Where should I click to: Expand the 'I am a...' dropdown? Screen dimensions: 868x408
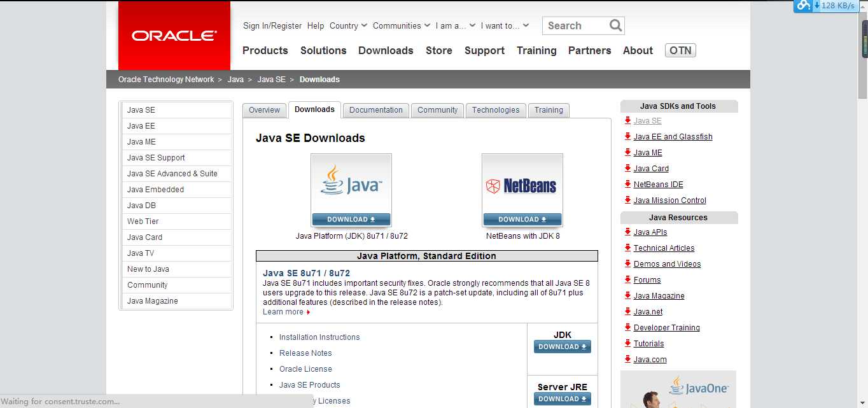point(456,25)
